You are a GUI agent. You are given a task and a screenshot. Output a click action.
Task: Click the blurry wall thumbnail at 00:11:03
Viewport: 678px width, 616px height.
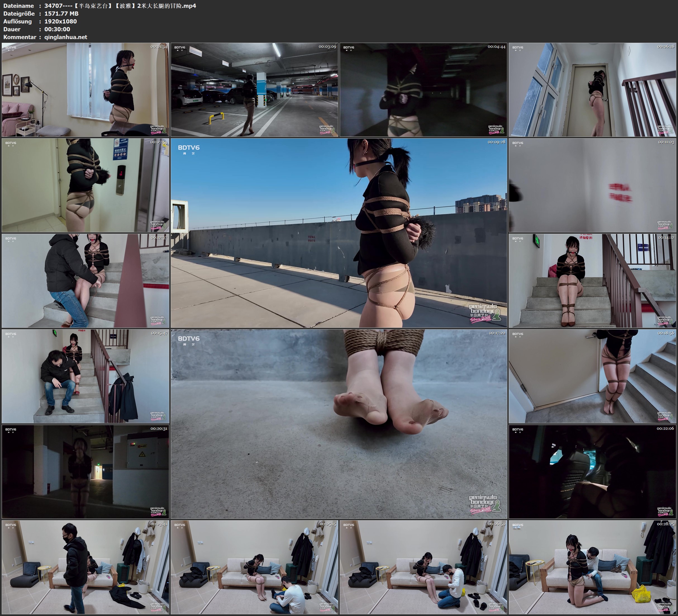(593, 185)
